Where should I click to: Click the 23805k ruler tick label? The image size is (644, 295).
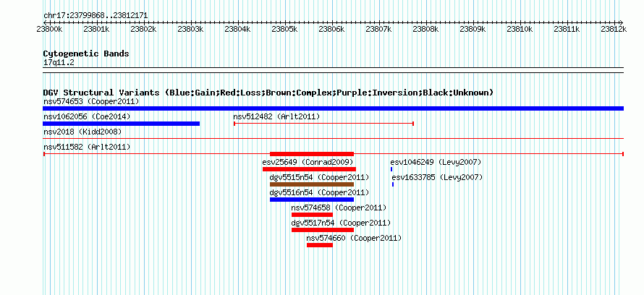pyautogui.click(x=284, y=29)
